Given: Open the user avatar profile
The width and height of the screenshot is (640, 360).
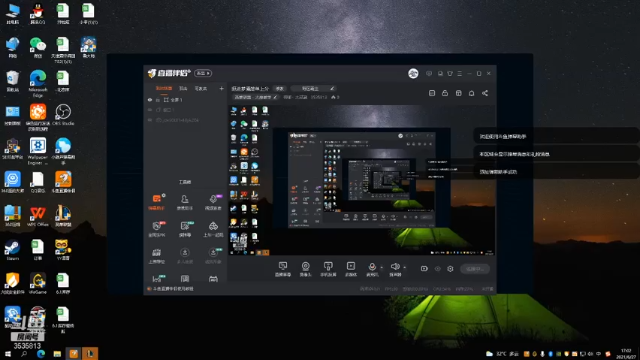Looking at the screenshot, I should pyautogui.click(x=413, y=73).
